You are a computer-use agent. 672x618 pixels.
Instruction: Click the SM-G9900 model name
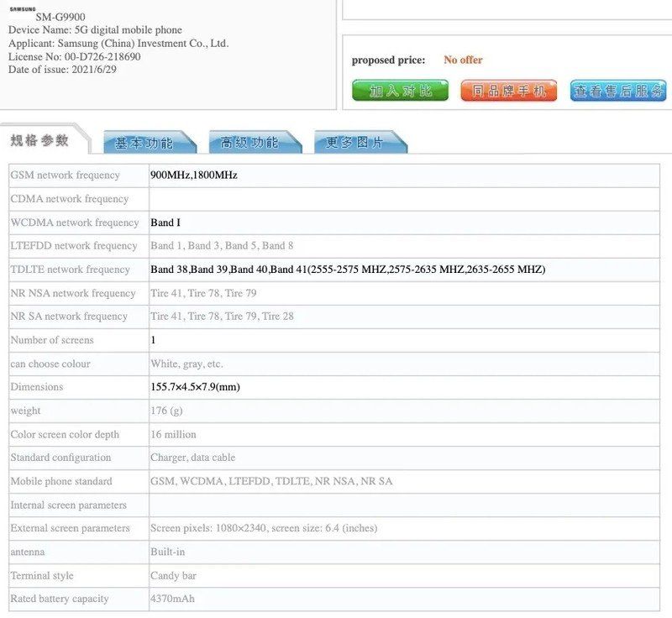coord(60,17)
